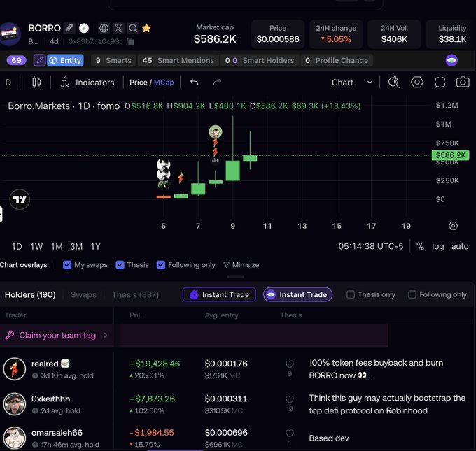The image size is (476, 451).
Task: Switch to the Thesis (337) tab
Action: pyautogui.click(x=135, y=294)
